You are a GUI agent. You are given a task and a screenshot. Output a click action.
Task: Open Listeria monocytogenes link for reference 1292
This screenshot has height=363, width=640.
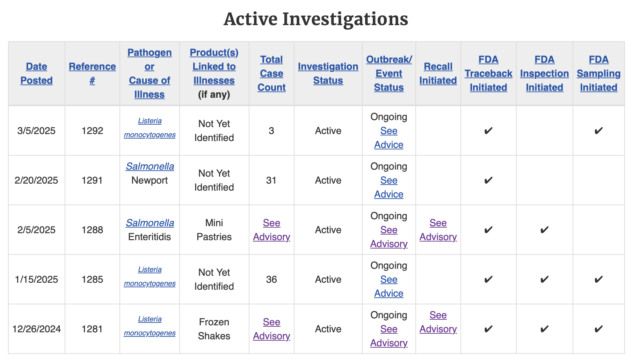149,128
